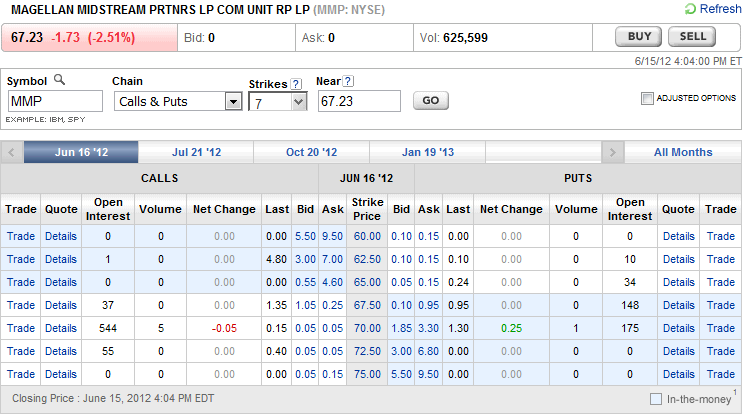Switch to Jan 19 '13 tab
Viewport: 744px width, 417px height.
pyautogui.click(x=428, y=152)
